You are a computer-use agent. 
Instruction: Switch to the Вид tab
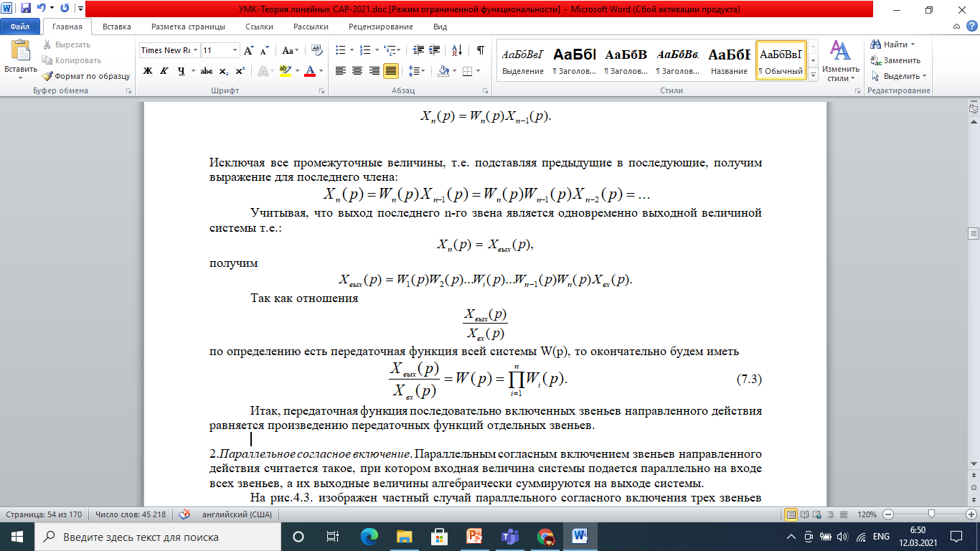(x=440, y=27)
